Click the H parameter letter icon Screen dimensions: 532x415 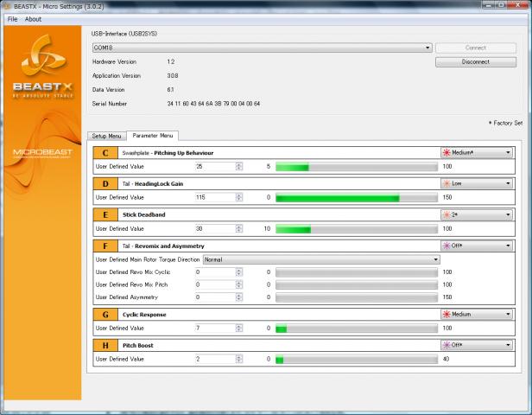point(105,345)
